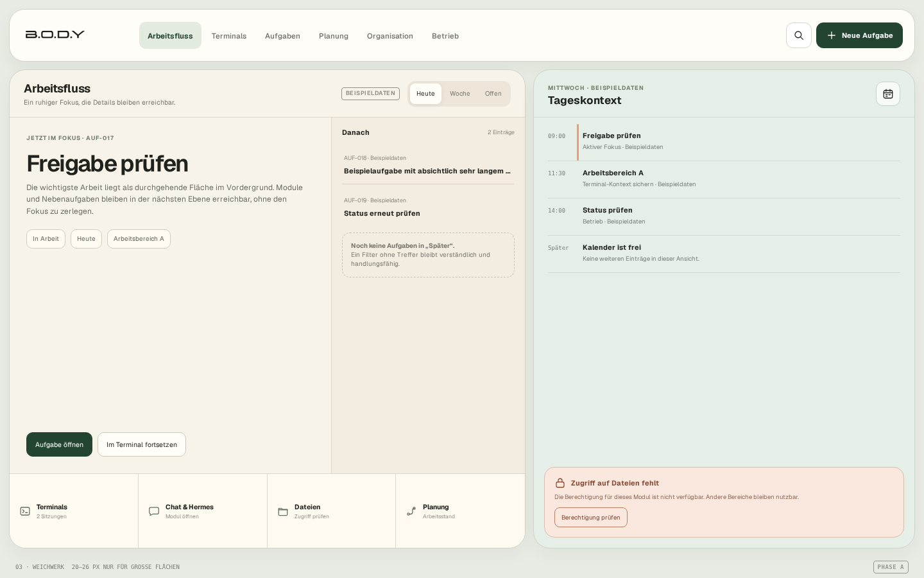Viewport: 924px width, 578px height.
Task: Click the Kalender ist frei entry
Action: point(724,254)
